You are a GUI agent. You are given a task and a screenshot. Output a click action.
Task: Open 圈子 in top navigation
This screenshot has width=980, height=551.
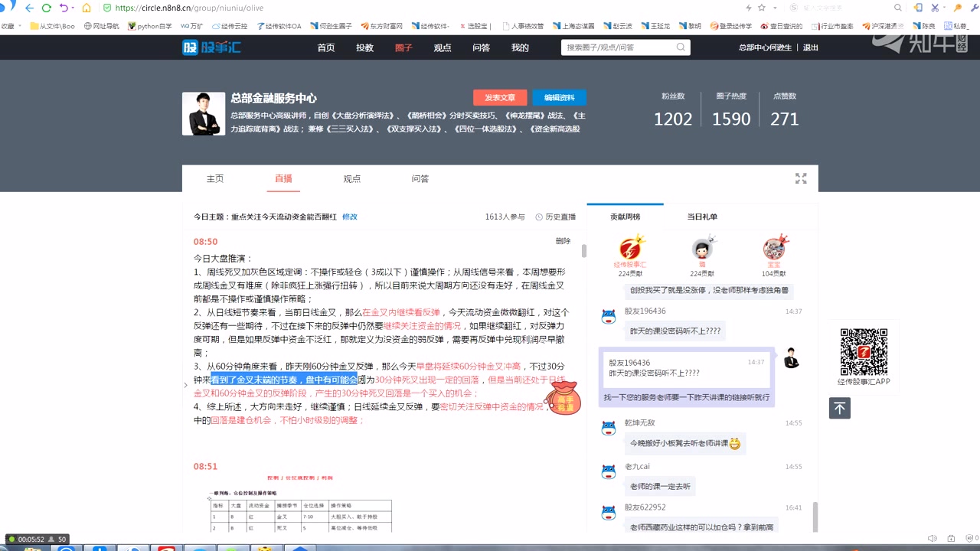pyautogui.click(x=403, y=47)
